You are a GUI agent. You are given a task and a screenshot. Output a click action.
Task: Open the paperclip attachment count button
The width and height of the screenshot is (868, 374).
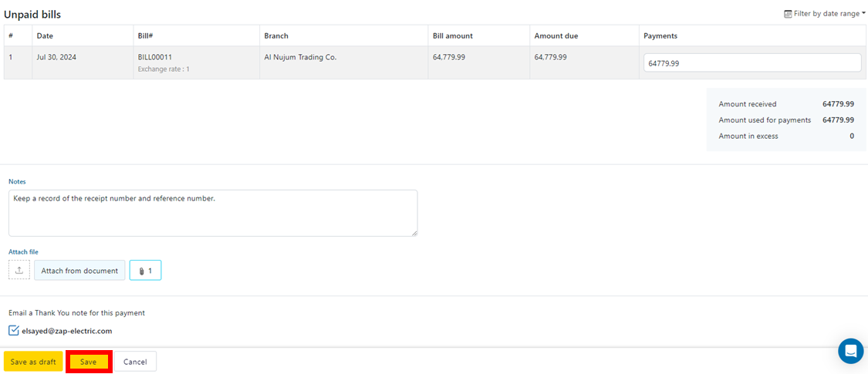click(x=145, y=271)
